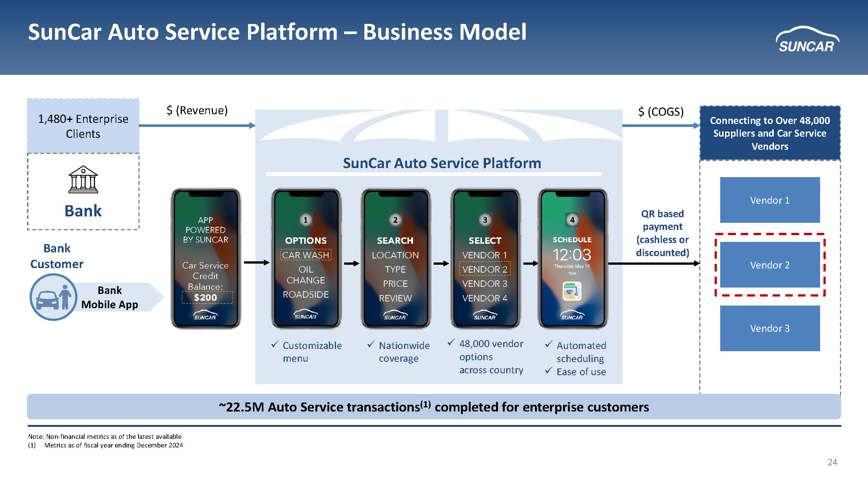Click the step 2 number badge
Image resolution: width=868 pixels, height=486 pixels.
[395, 220]
